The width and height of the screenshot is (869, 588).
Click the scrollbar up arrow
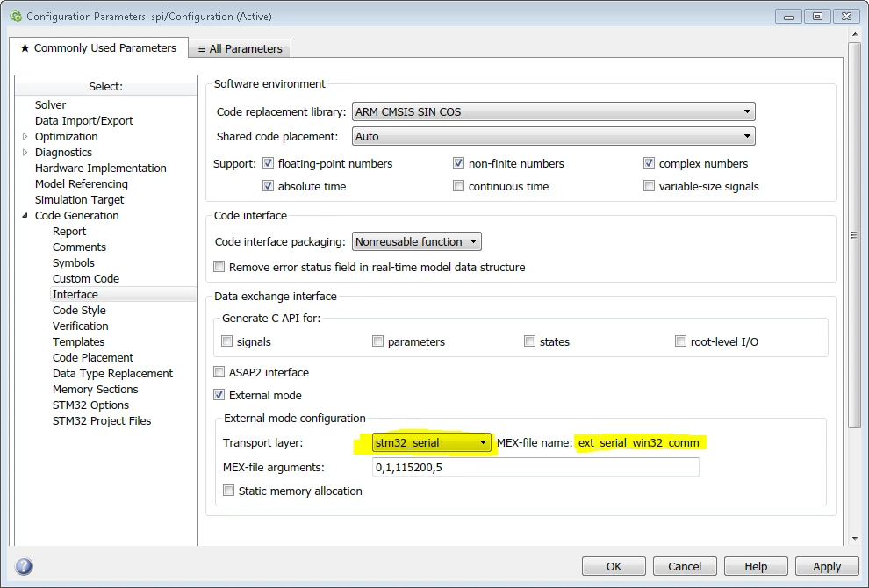pyautogui.click(x=854, y=34)
